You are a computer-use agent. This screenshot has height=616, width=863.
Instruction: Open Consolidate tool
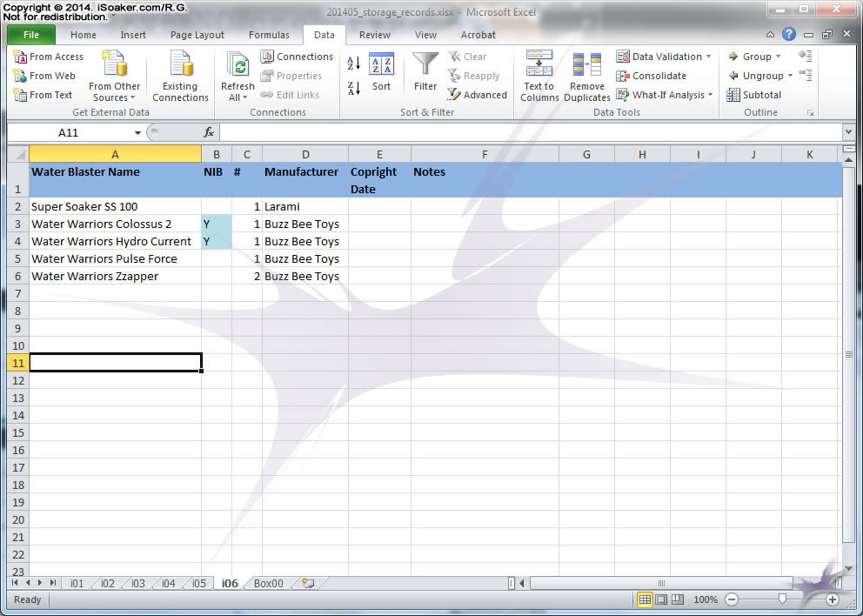(652, 76)
